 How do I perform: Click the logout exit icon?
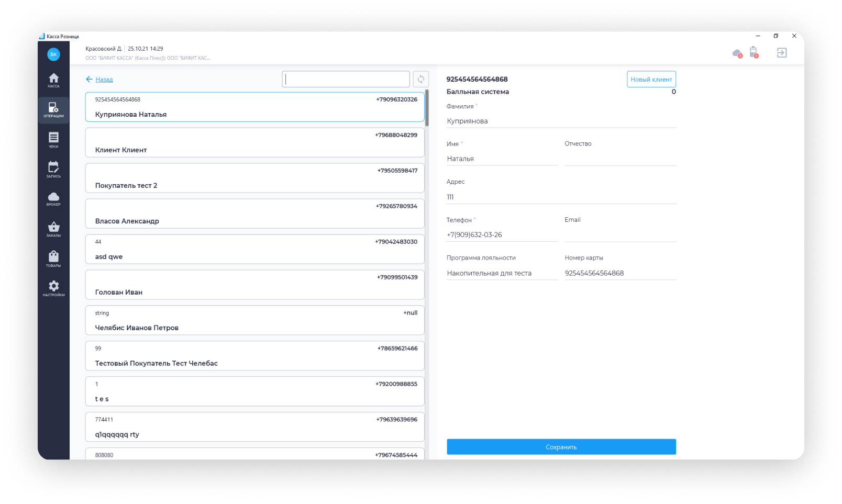pos(781,53)
